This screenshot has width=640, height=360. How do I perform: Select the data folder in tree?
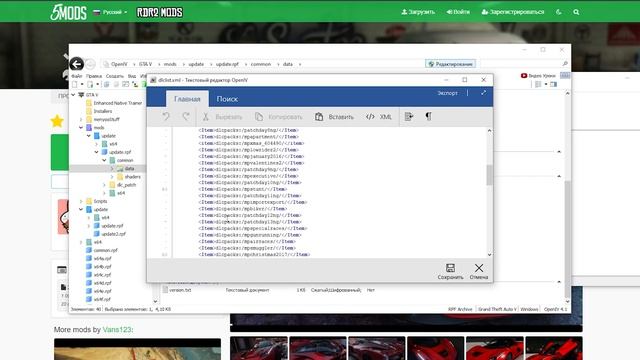(126, 168)
